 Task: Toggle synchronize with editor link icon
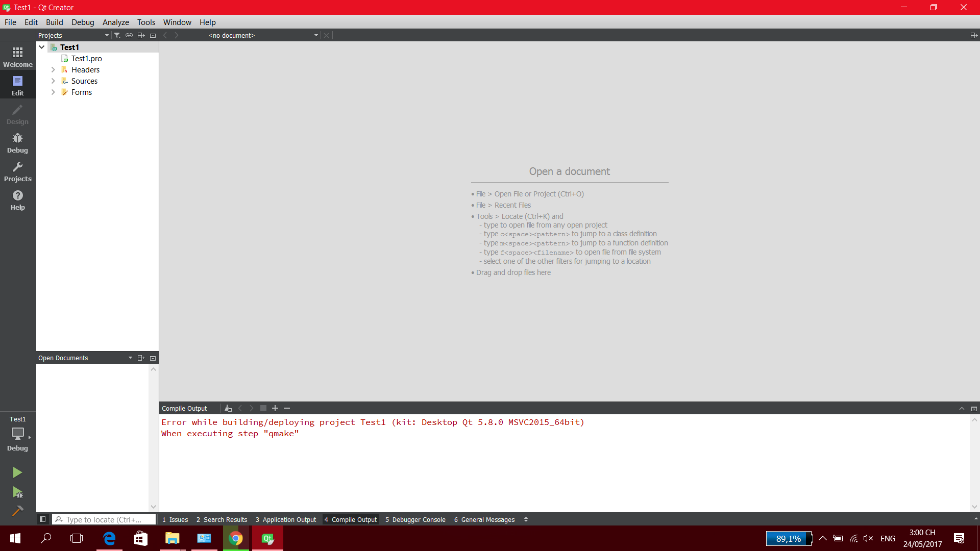click(129, 35)
